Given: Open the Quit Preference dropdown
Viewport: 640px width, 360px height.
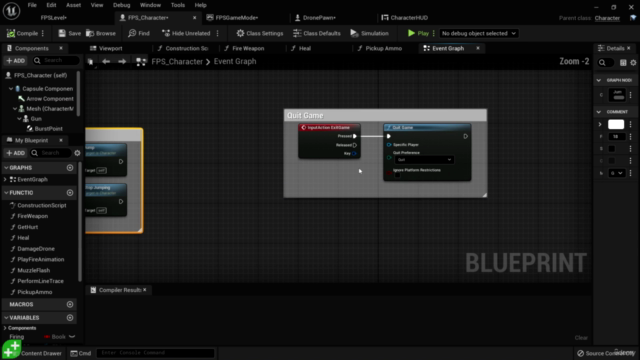Looking at the screenshot, I should pyautogui.click(x=424, y=160).
